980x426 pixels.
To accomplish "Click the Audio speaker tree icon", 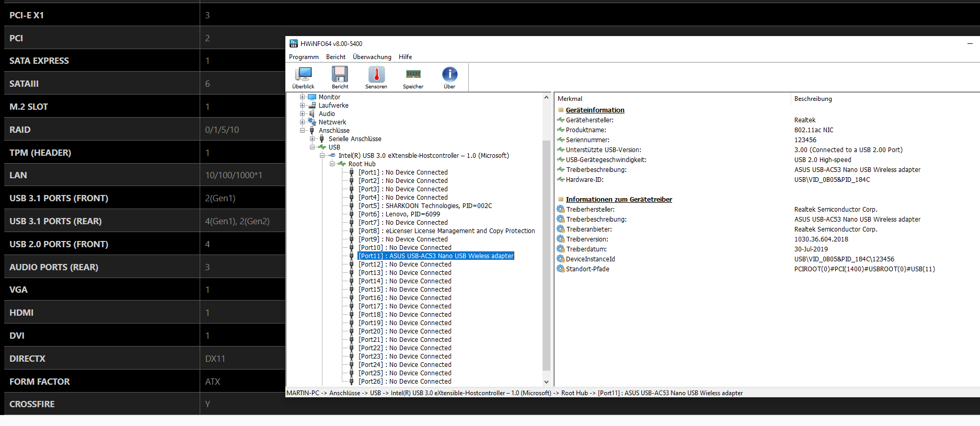I will pyautogui.click(x=312, y=114).
